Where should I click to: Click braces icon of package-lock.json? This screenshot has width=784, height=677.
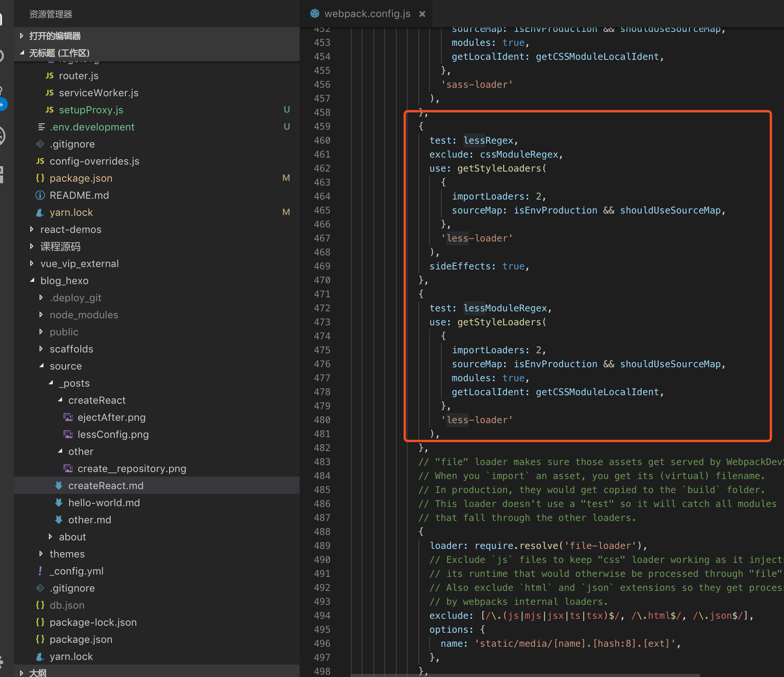coord(40,622)
